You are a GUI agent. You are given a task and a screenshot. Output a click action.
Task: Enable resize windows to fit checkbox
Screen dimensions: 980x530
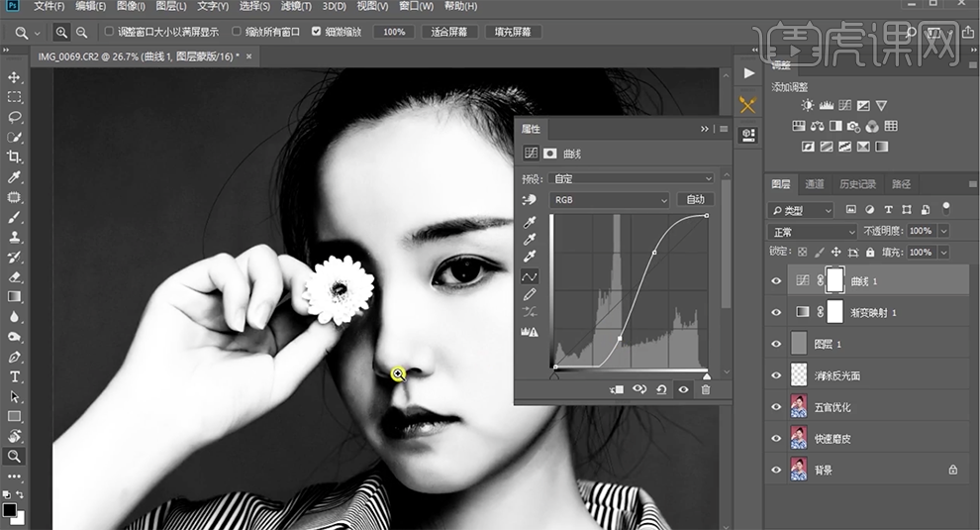point(109,32)
